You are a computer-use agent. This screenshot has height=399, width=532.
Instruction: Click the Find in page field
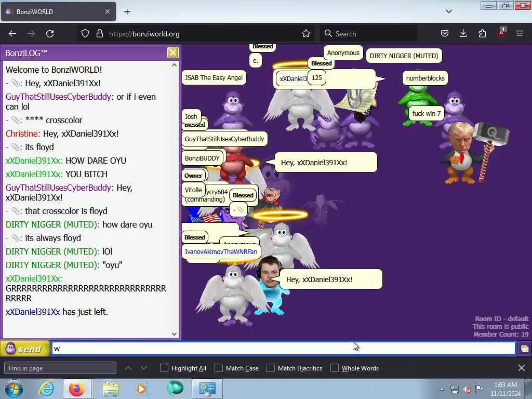pyautogui.click(x=60, y=368)
